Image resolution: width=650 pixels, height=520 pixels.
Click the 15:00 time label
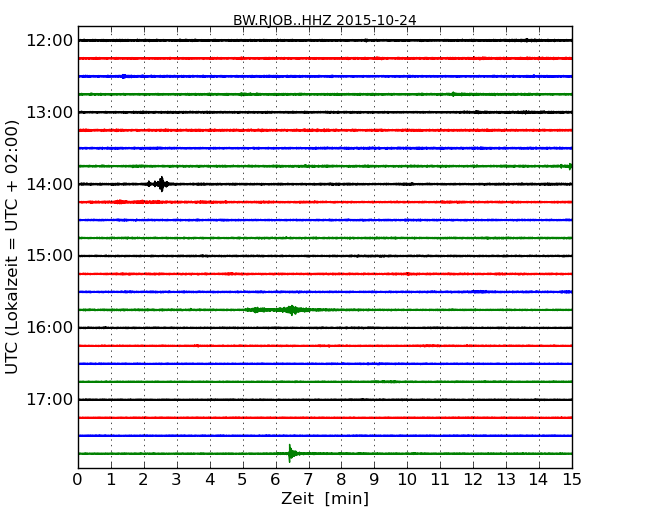pos(49,256)
